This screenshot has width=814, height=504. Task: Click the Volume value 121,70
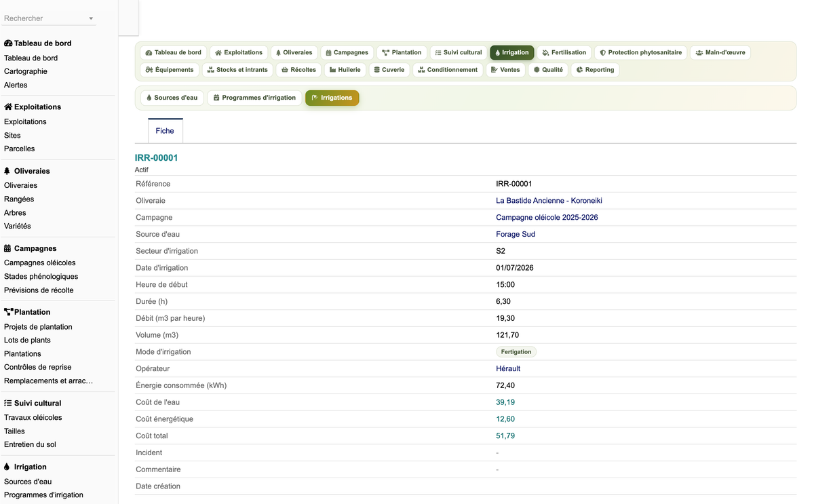point(507,335)
